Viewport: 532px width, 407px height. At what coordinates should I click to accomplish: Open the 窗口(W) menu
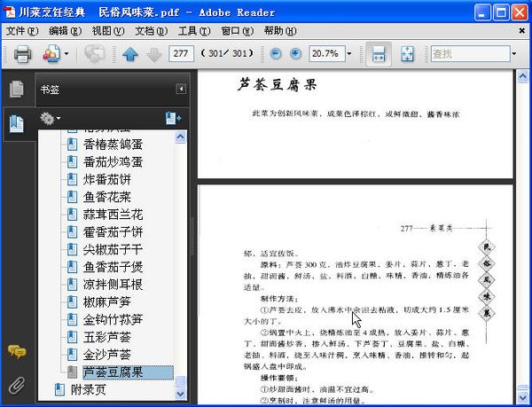[237, 31]
